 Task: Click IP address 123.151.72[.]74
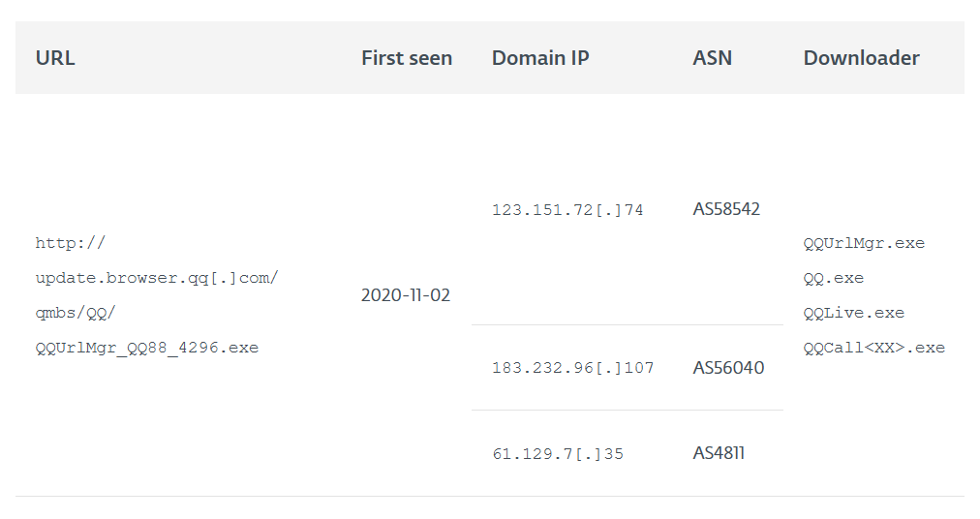click(567, 210)
